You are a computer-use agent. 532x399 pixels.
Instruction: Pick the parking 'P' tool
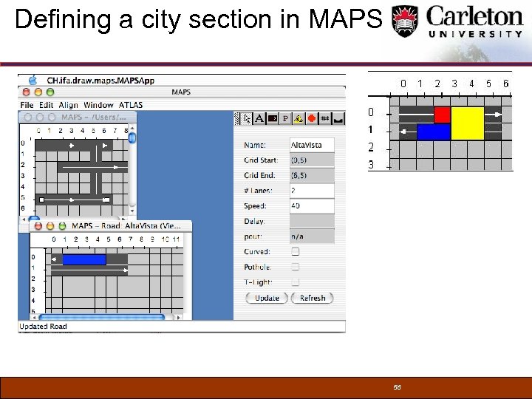point(286,118)
